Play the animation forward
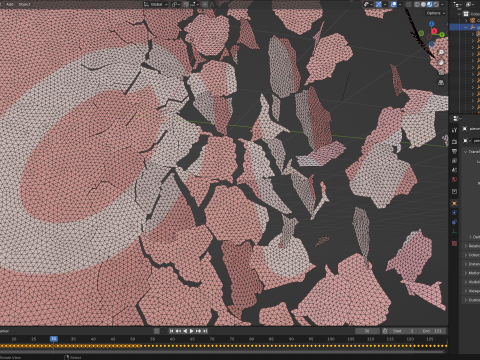Screen dimensions: 480x360 point(192,331)
